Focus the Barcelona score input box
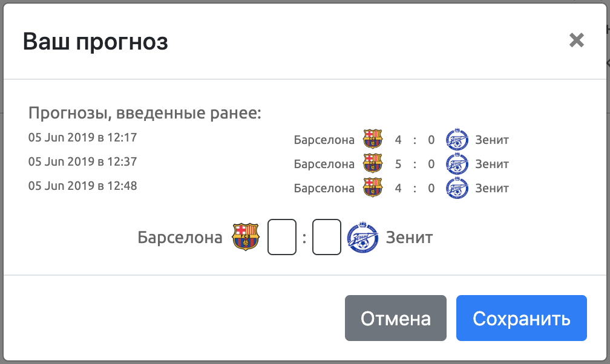Viewport: 610px width, 364px height. 282,237
